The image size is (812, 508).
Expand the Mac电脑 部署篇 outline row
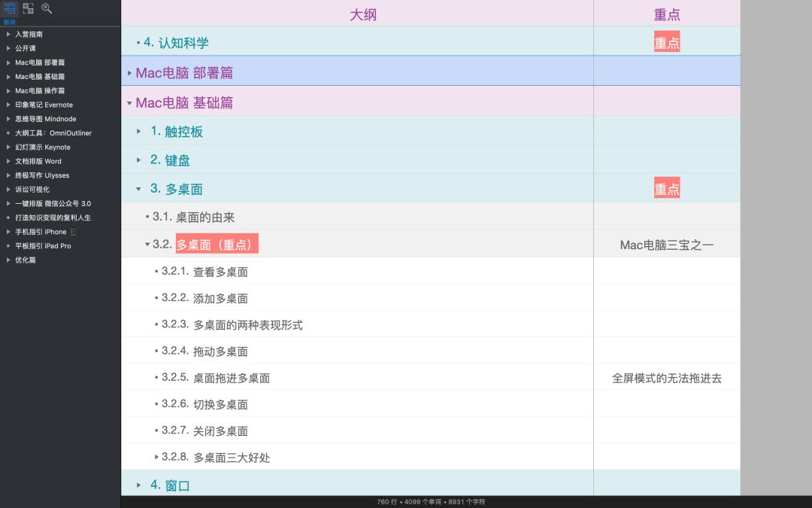click(x=129, y=73)
